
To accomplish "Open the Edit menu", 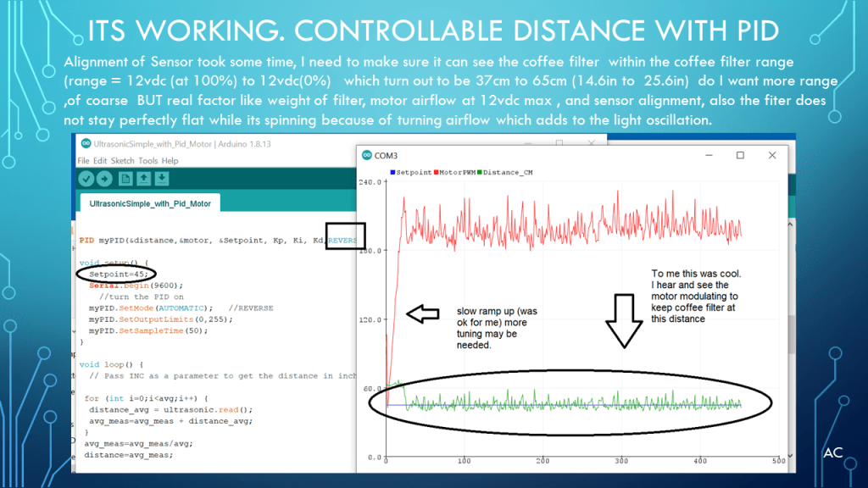I will 100,161.
